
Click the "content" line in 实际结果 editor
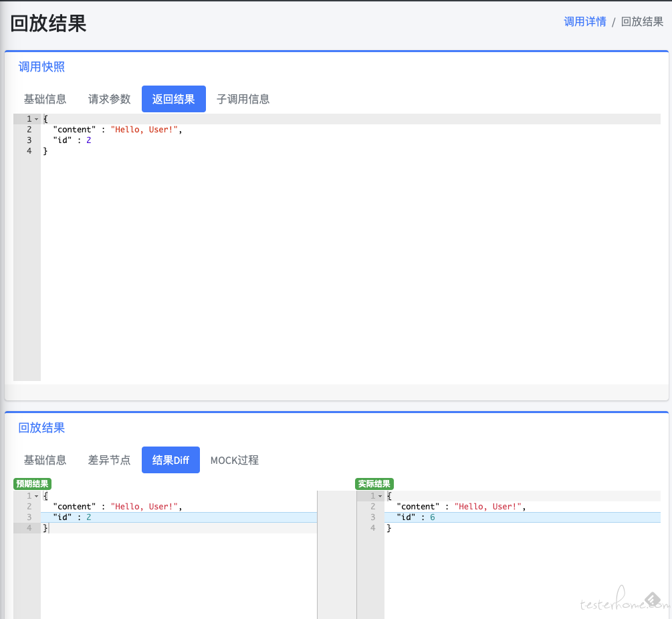point(522,506)
